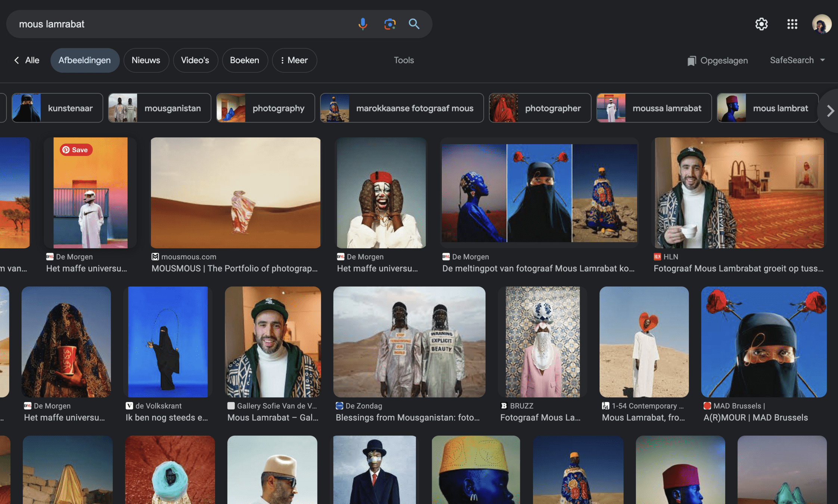838x504 pixels.
Task: Open Opgeslagen saved bookmark collection
Action: [717, 60]
